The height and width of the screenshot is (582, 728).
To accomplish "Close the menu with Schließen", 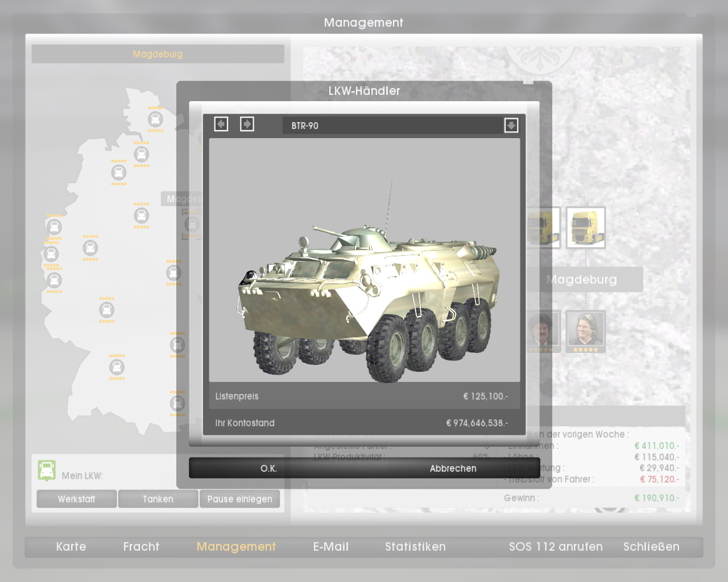I will click(x=651, y=547).
